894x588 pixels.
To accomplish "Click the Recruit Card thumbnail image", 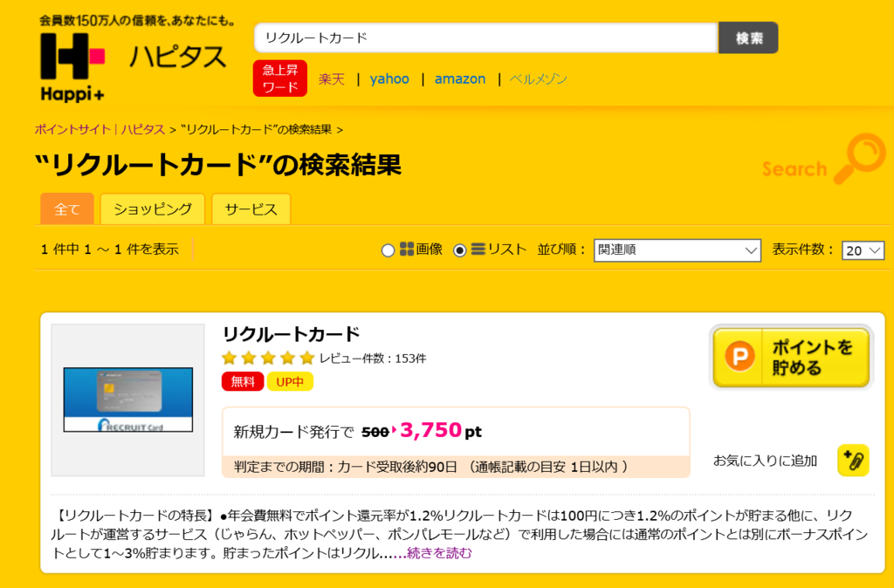I will pos(127,400).
